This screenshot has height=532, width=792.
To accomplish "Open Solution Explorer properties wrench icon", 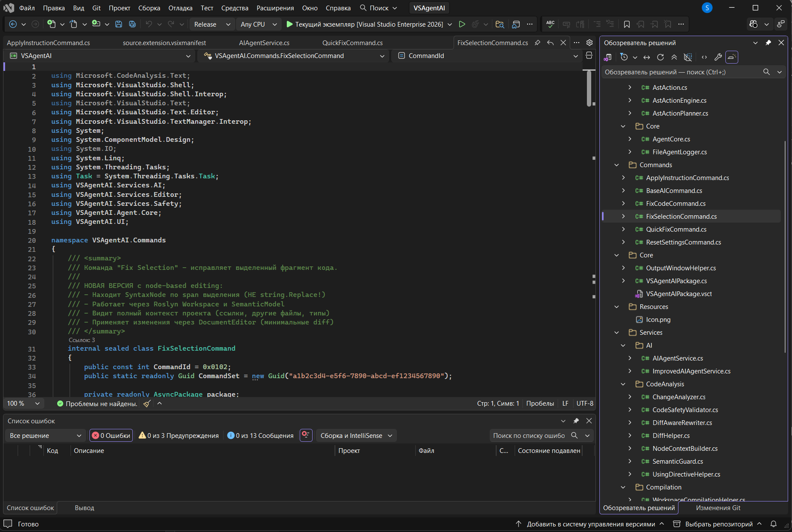I will tap(718, 57).
